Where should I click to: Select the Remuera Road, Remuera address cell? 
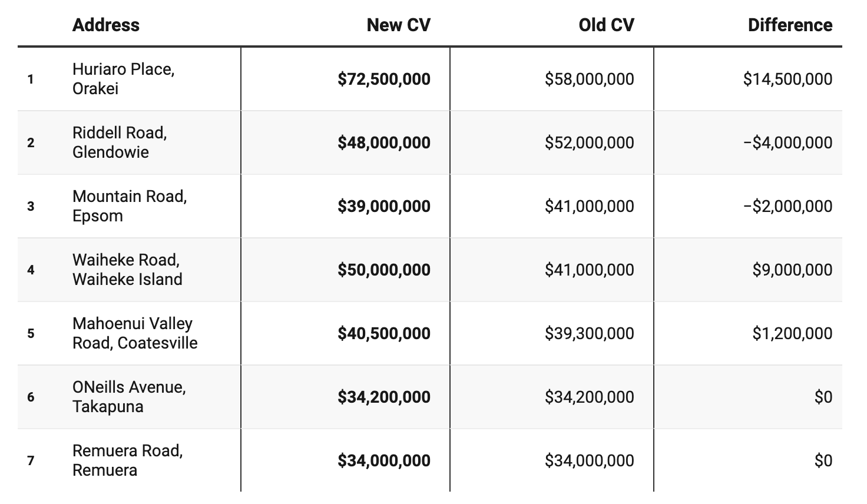point(127,460)
